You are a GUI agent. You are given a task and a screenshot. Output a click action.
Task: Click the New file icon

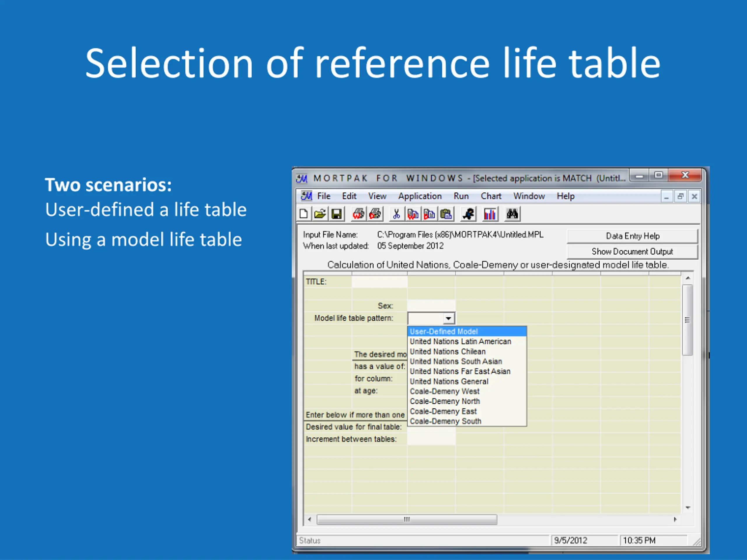coord(303,214)
